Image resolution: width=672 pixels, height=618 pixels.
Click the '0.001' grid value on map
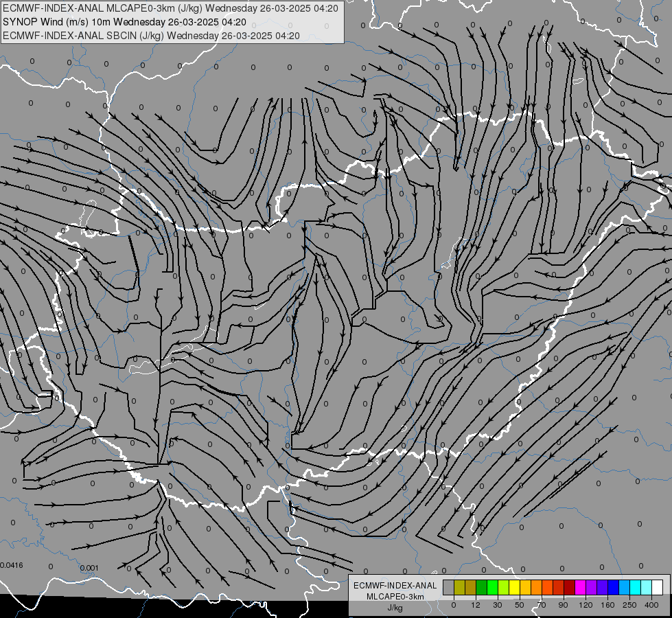tap(89, 568)
